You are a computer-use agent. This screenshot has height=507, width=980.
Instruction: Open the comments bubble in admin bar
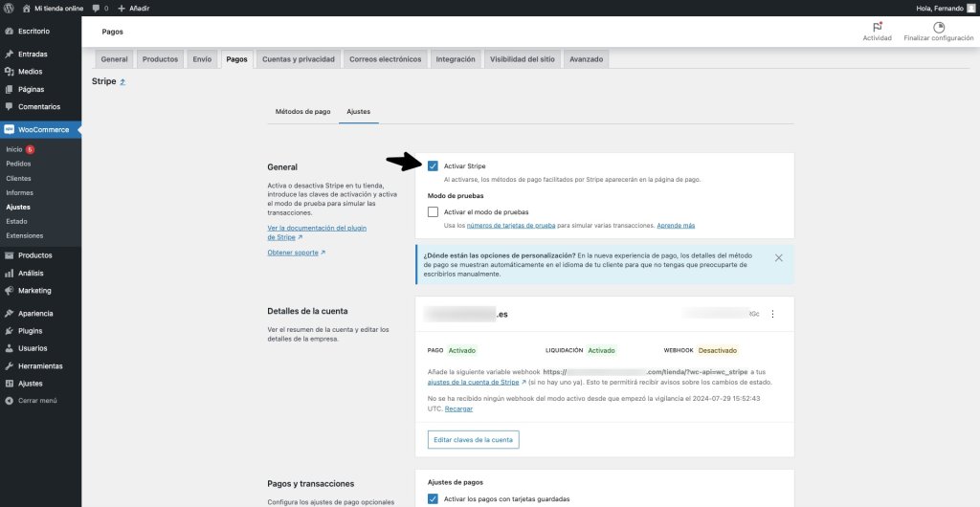pyautogui.click(x=96, y=8)
